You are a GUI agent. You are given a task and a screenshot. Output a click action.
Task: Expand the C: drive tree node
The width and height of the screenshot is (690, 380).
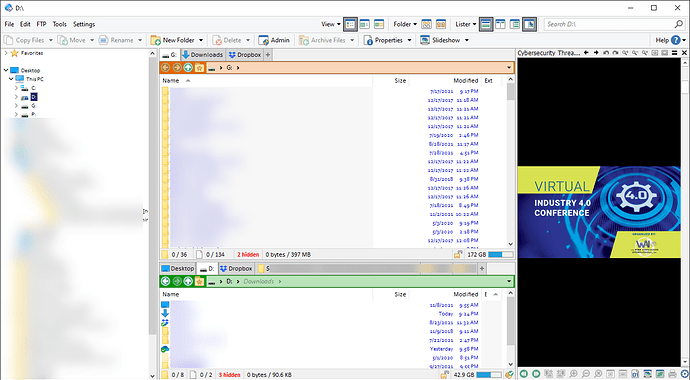(x=16, y=88)
